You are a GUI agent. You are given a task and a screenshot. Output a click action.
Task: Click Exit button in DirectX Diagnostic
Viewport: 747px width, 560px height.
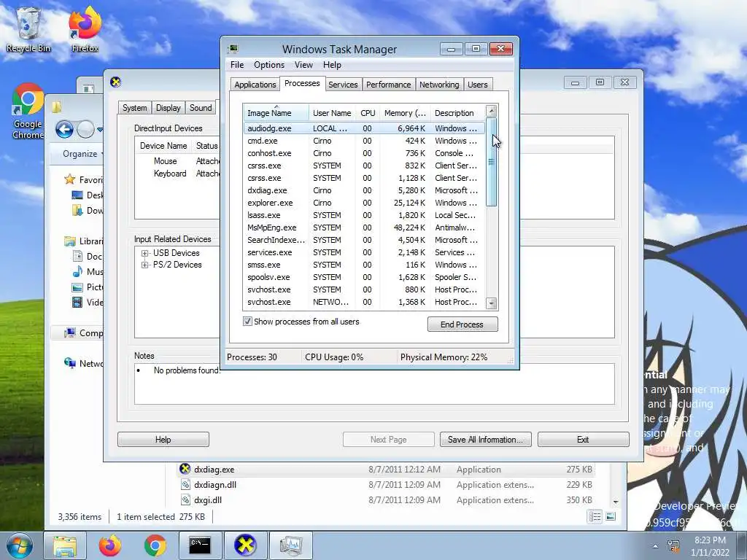tap(583, 440)
